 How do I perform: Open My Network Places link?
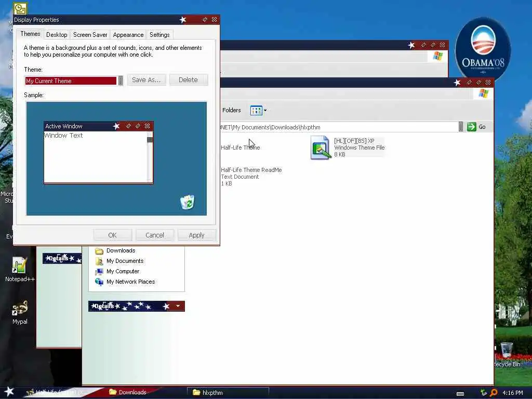(130, 282)
